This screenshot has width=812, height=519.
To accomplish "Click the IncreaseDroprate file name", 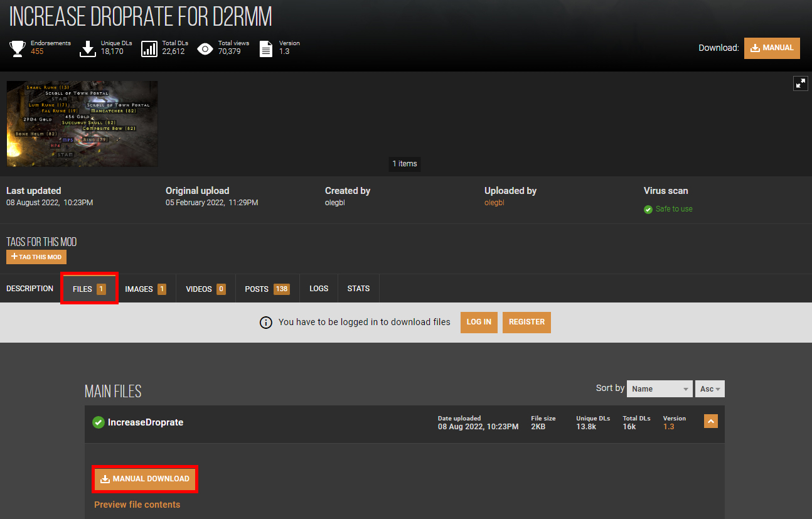I will (x=146, y=422).
